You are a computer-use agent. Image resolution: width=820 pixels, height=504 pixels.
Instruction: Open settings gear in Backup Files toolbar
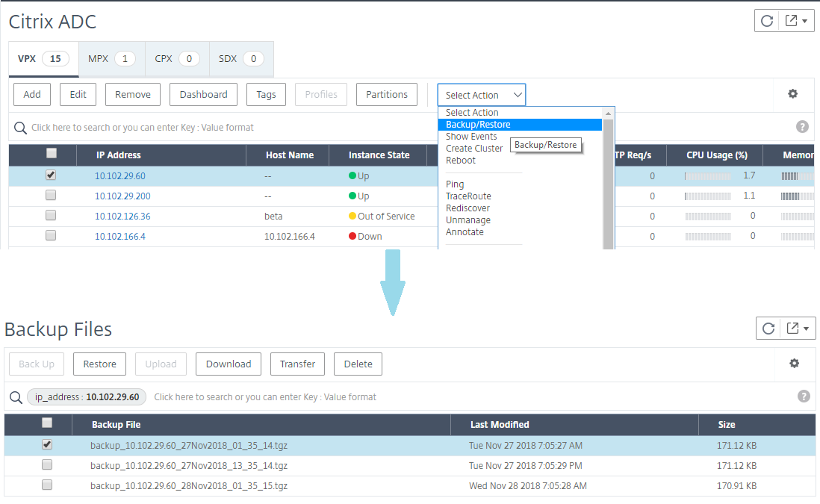tap(795, 364)
